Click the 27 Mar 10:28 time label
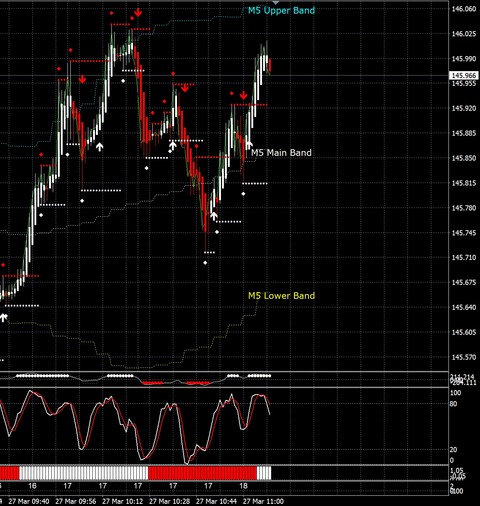The height and width of the screenshot is (506, 480). tap(169, 501)
